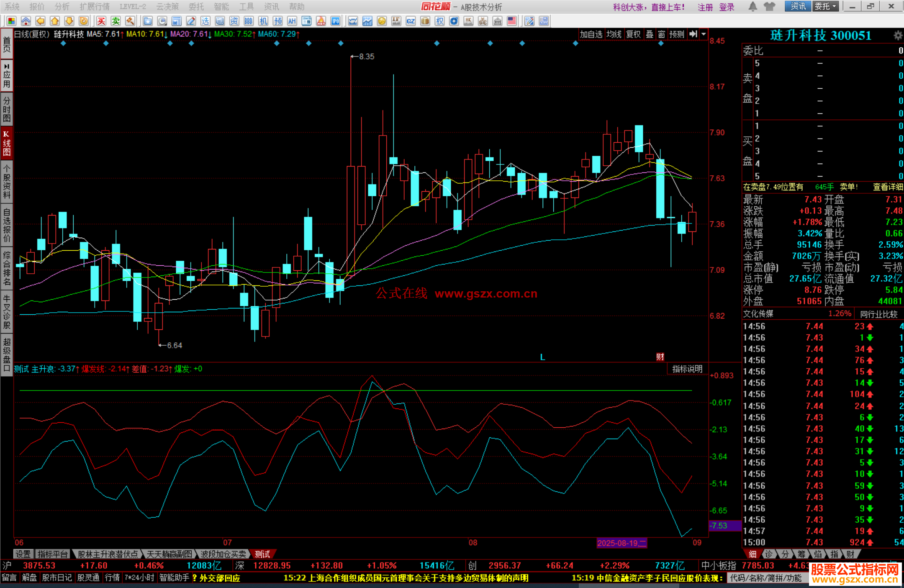Screen dimensions: 904x588
Task: Click the home page house icon
Action: [x=26, y=21]
